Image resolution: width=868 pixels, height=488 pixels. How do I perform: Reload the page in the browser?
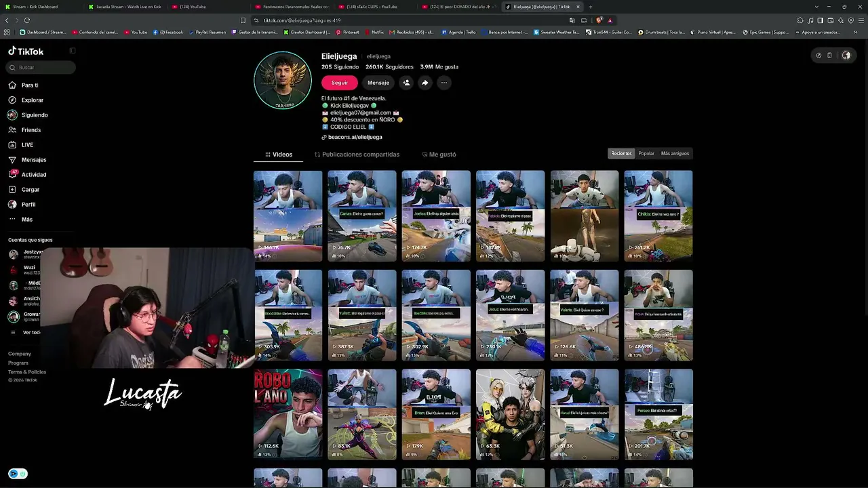(27, 20)
